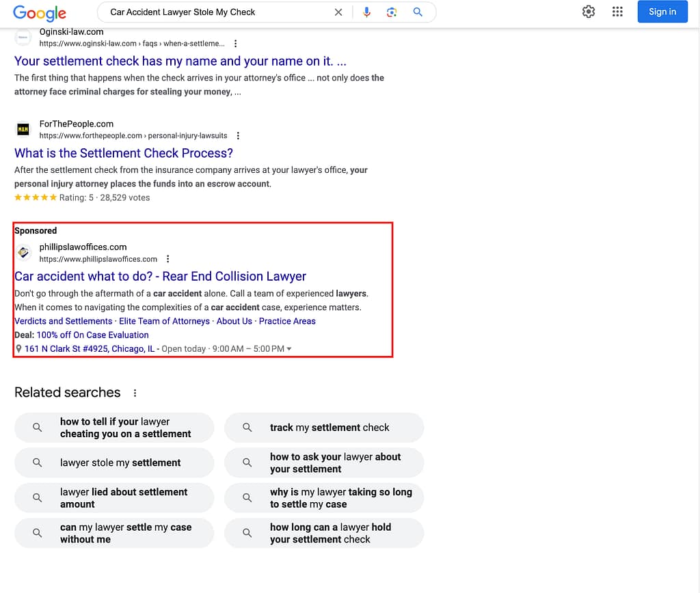The width and height of the screenshot is (700, 593).
Task: Search 'lawyer stole my settlement'
Action: pos(114,463)
